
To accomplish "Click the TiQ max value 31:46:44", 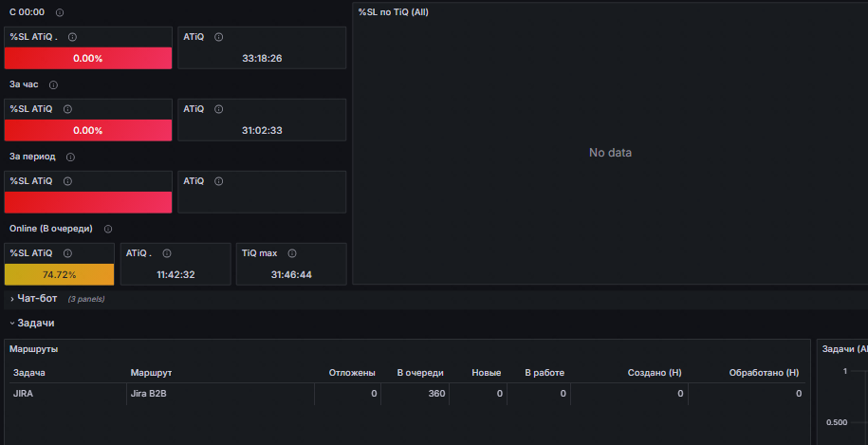I will pos(291,274).
